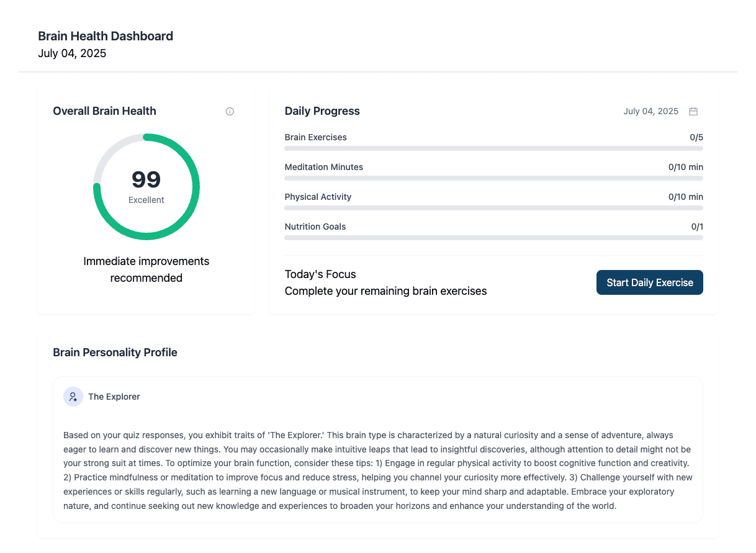Viewport: 756px width, 553px height.
Task: Click the Nutrition Goals progress bar
Action: coord(493,238)
